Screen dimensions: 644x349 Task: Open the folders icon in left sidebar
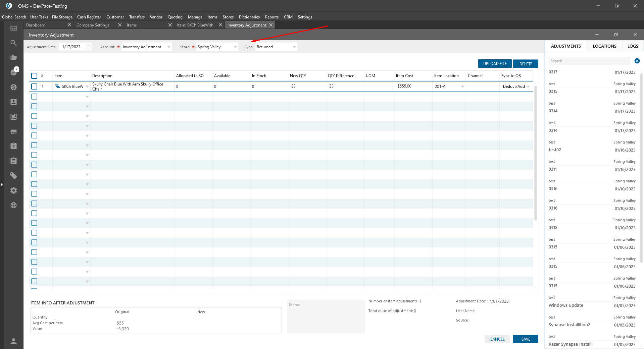pyautogui.click(x=13, y=58)
